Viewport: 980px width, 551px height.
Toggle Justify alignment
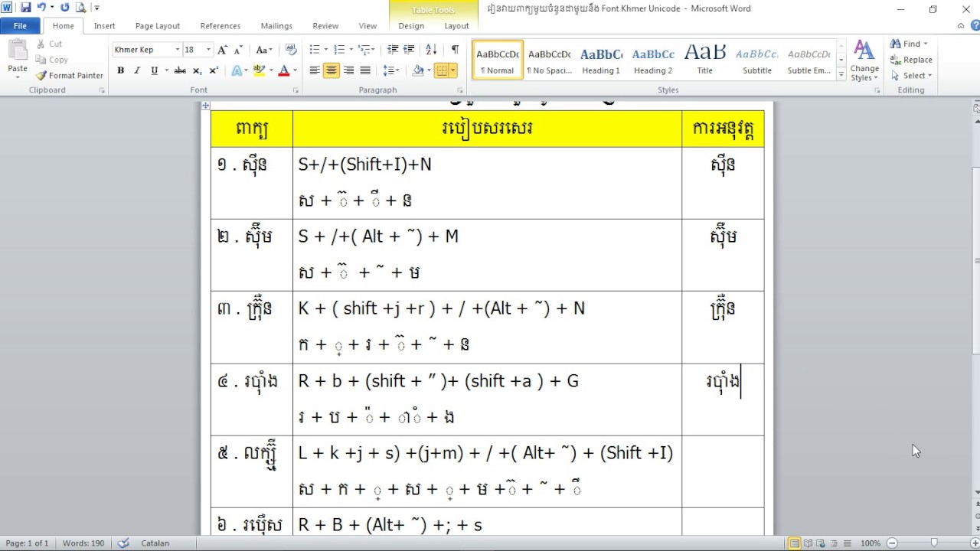point(365,70)
